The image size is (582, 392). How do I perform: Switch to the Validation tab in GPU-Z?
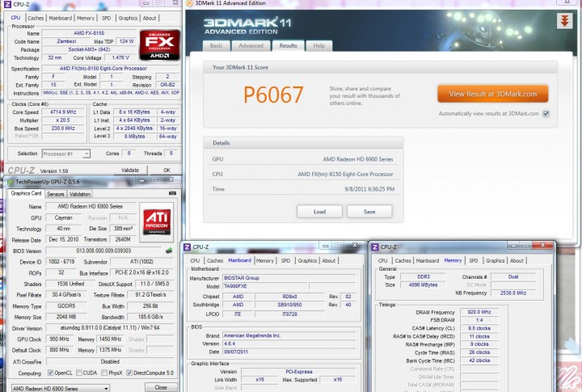click(80, 194)
